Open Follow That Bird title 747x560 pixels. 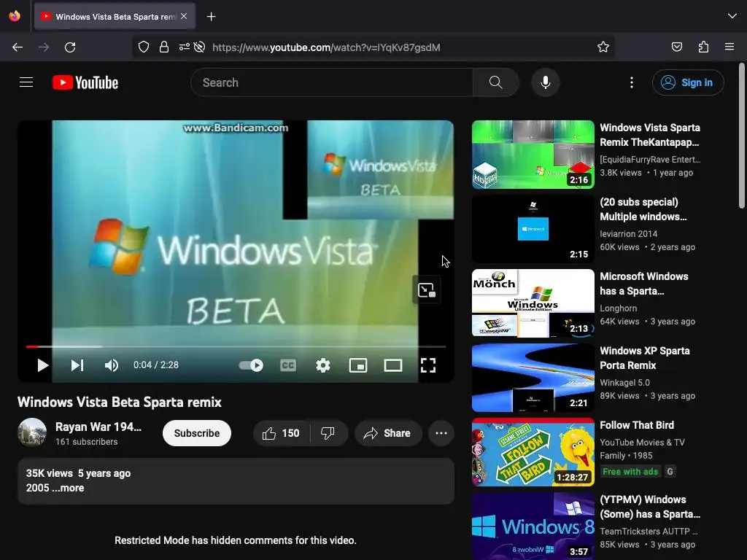tap(637, 425)
